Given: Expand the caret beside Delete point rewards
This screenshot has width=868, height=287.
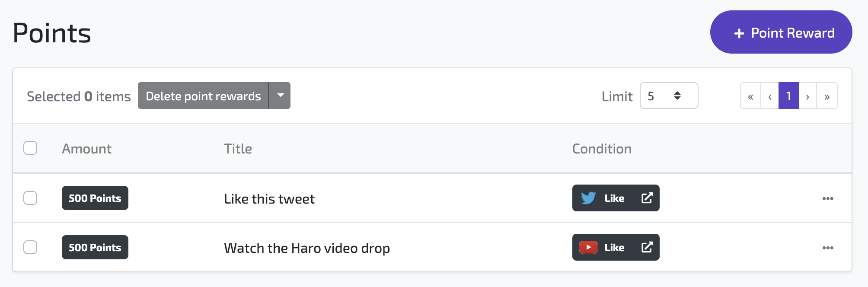Looking at the screenshot, I should point(280,96).
